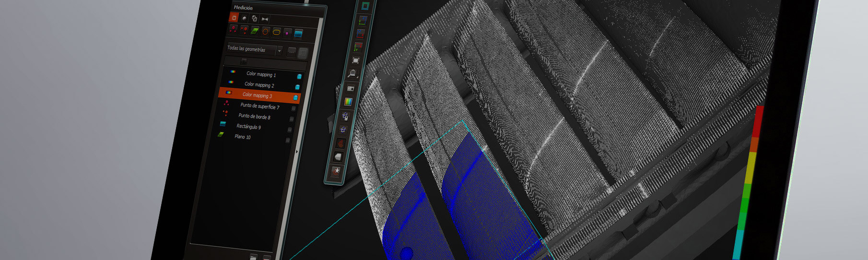
Task: Toggle visibility of Color mapping 2
Action: pos(297,87)
